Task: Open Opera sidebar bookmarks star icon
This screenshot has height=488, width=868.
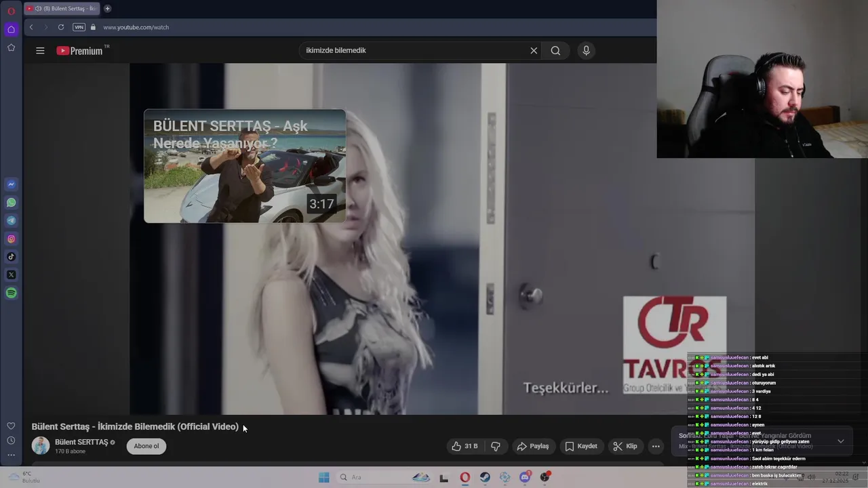Action: pyautogui.click(x=11, y=47)
